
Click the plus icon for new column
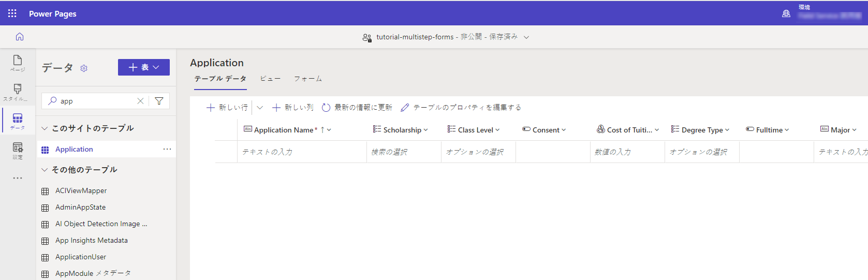[x=276, y=108]
